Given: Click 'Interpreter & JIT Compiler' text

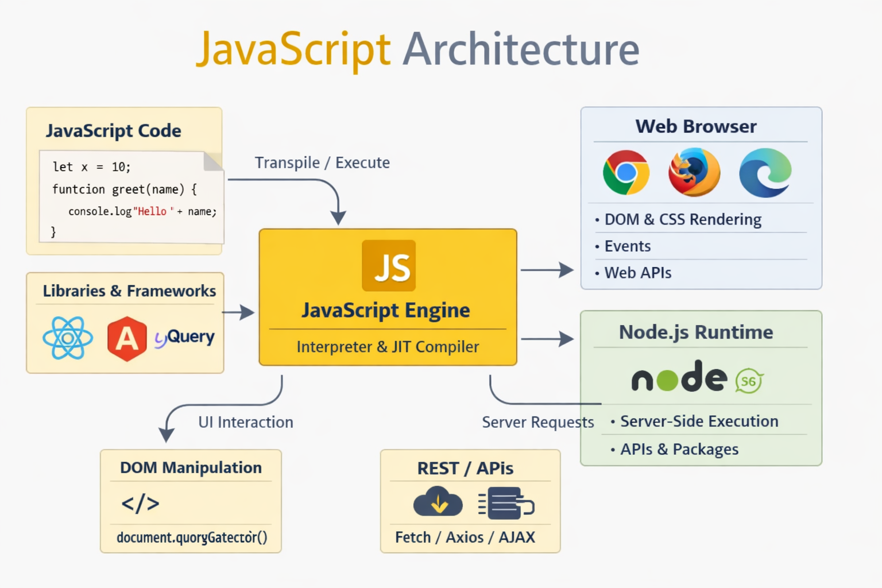Looking at the screenshot, I should [x=388, y=347].
